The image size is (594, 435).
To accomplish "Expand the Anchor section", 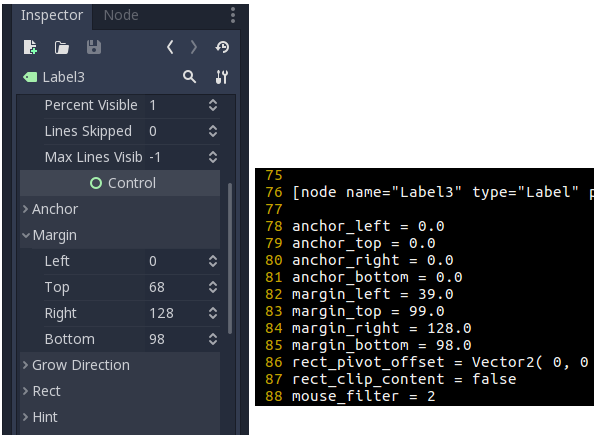I will pyautogui.click(x=120, y=209).
